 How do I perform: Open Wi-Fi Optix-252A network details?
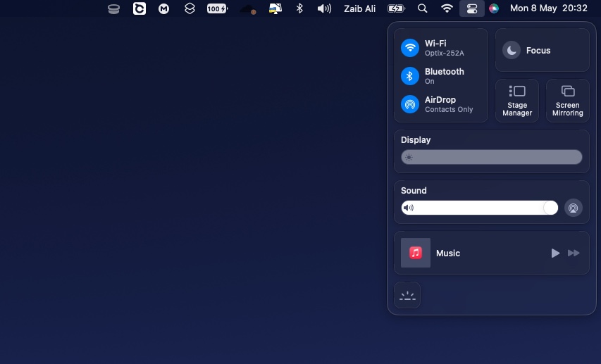445,48
